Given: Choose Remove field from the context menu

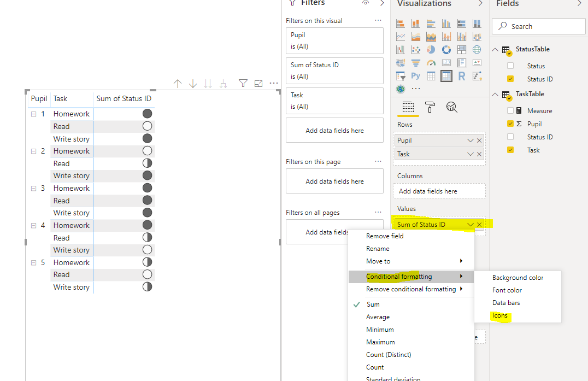Looking at the screenshot, I should (x=385, y=236).
